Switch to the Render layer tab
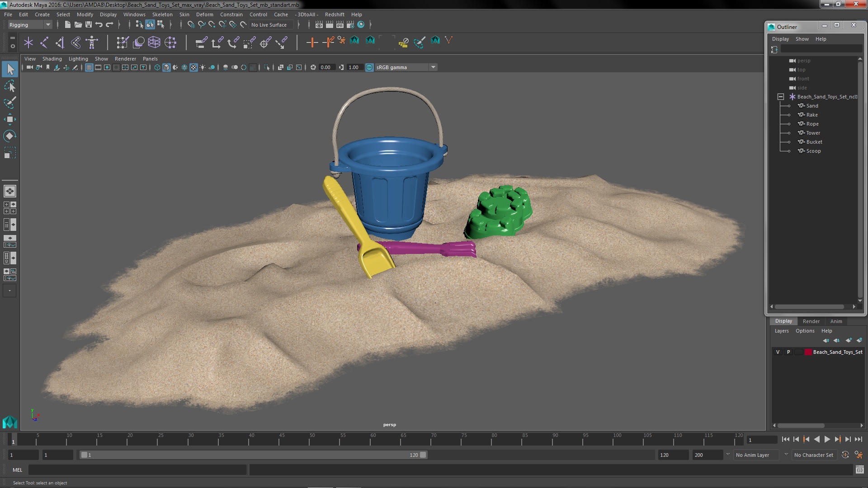Viewport: 868px width, 488px height. (811, 321)
